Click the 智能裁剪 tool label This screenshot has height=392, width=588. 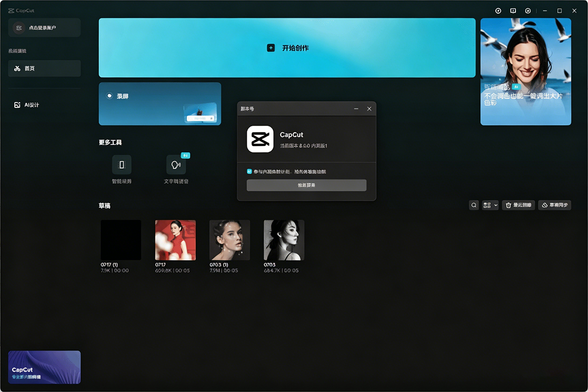(122, 181)
